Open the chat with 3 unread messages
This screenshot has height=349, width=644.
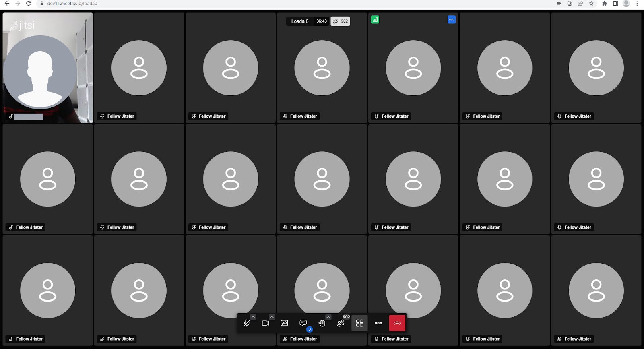(303, 323)
